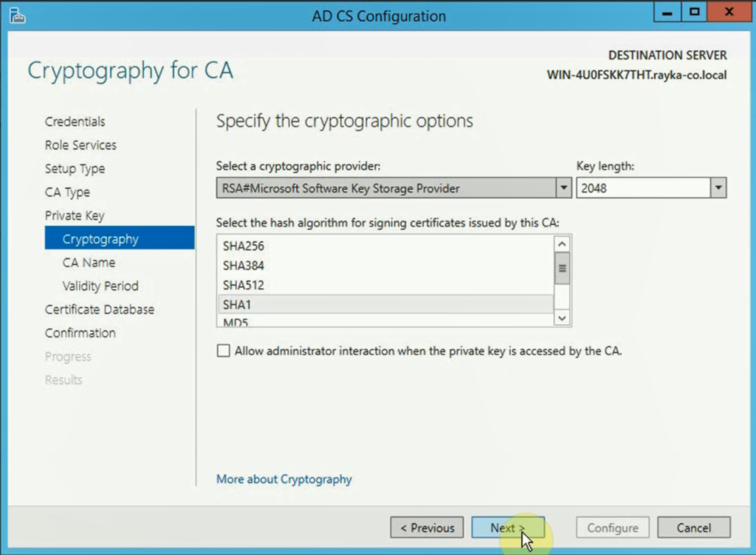
Task: Click hash list scroll-up arrow
Action: coord(562,244)
